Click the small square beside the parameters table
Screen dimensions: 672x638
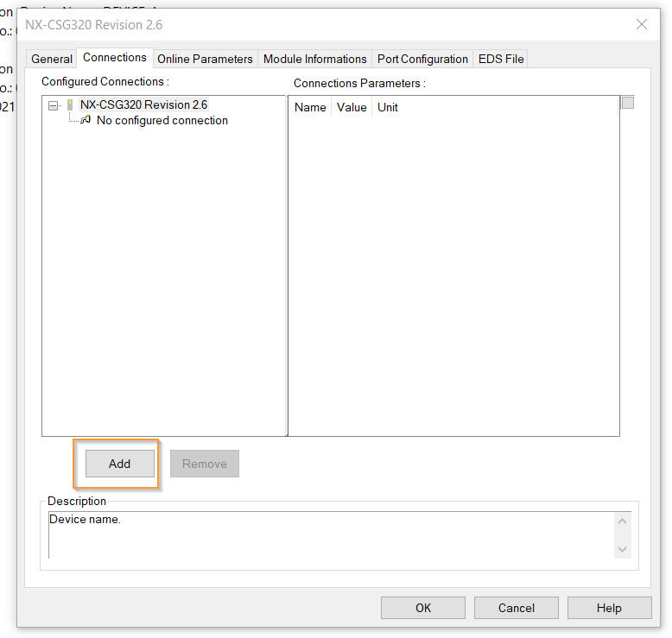coord(628,103)
